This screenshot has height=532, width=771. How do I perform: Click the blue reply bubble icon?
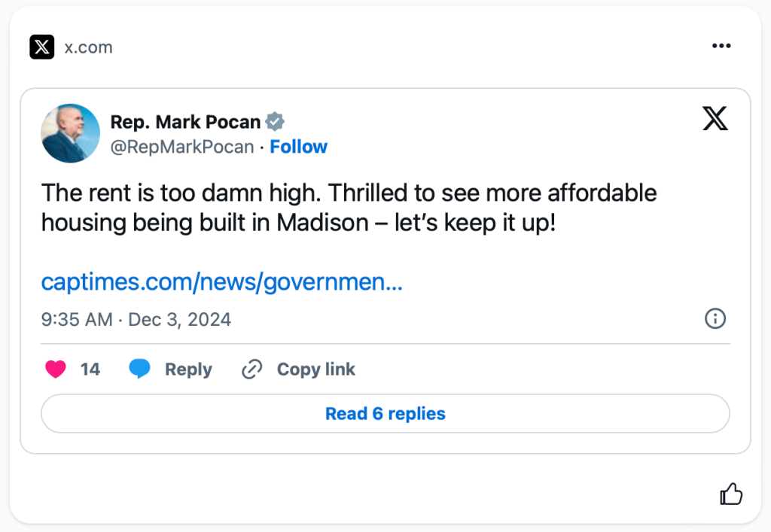pyautogui.click(x=139, y=369)
